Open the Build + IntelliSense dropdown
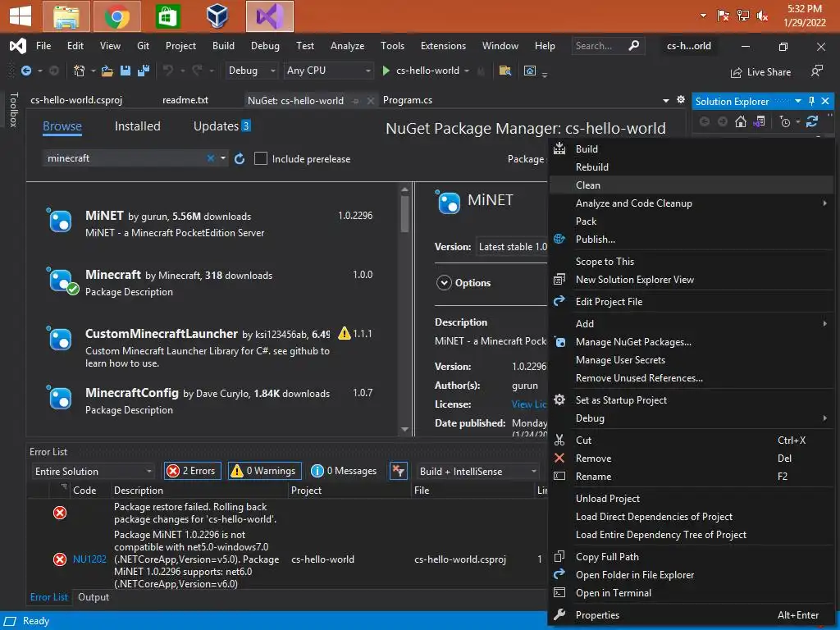This screenshot has width=840, height=630. point(478,472)
